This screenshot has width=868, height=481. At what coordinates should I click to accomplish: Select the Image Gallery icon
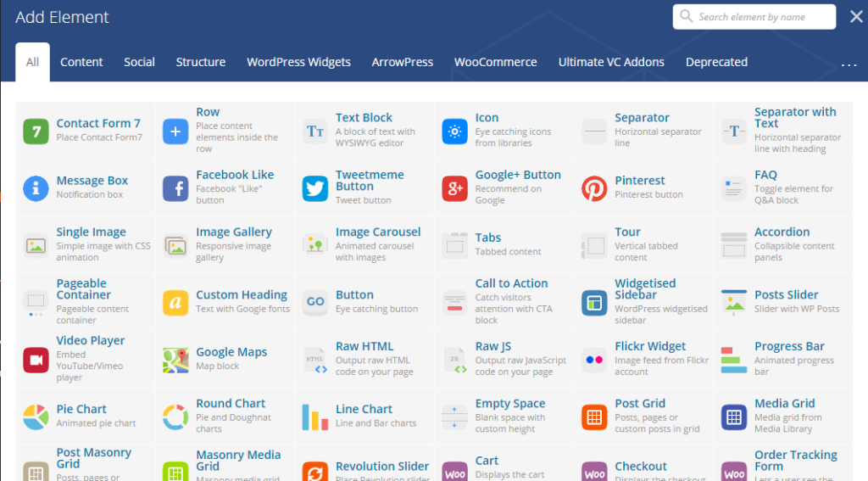point(175,245)
